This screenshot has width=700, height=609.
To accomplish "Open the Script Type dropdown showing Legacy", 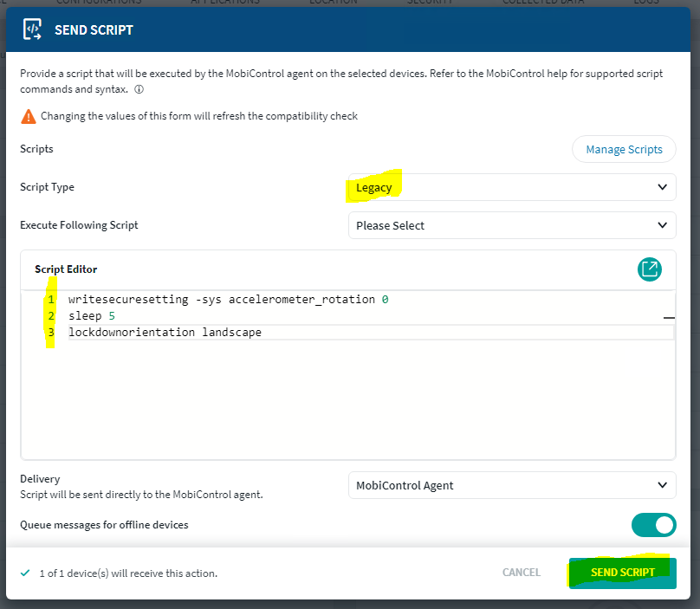I will point(511,187).
